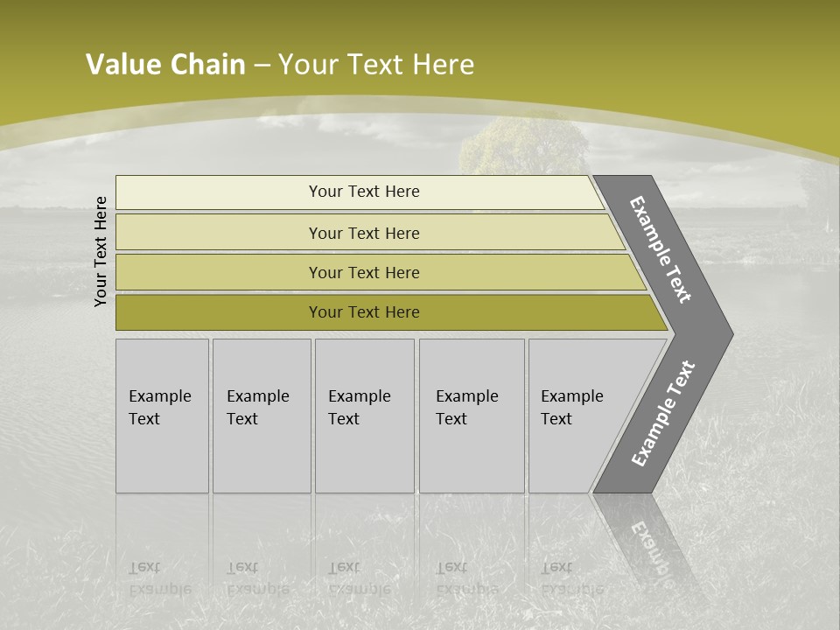Image resolution: width=840 pixels, height=630 pixels.
Task: Select the first 'Example Text' gray box
Action: [x=162, y=416]
